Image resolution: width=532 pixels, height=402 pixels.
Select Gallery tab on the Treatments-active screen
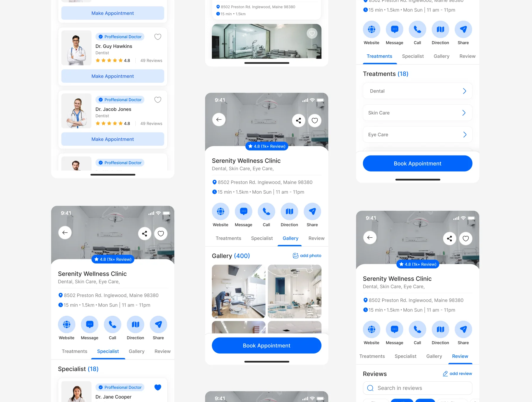tap(442, 56)
